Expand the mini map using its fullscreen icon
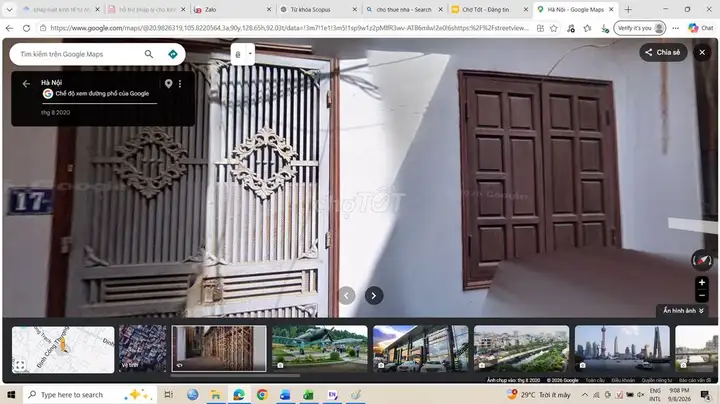The image size is (720, 404). point(20,365)
